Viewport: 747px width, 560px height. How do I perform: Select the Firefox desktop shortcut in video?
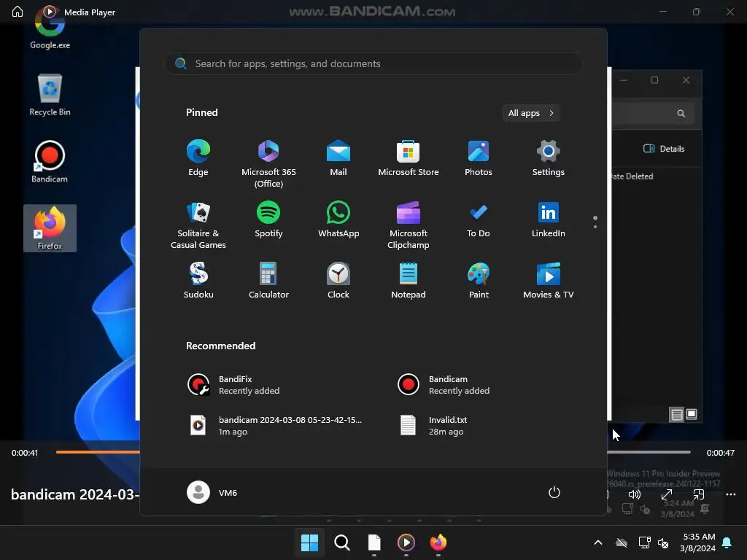coord(50,228)
